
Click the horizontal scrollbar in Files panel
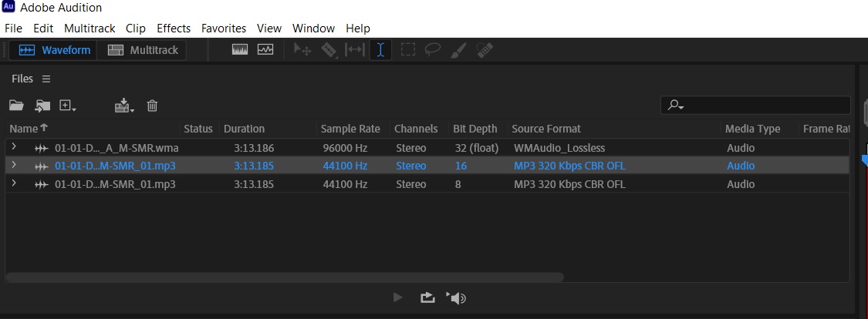(x=284, y=277)
